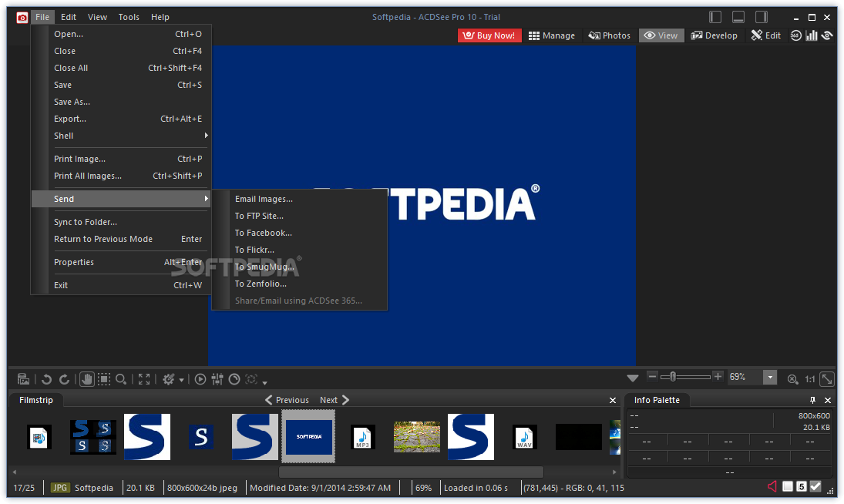Image resolution: width=844 pixels, height=504 pixels.
Task: Click Print All Images... menu item
Action: (121, 176)
